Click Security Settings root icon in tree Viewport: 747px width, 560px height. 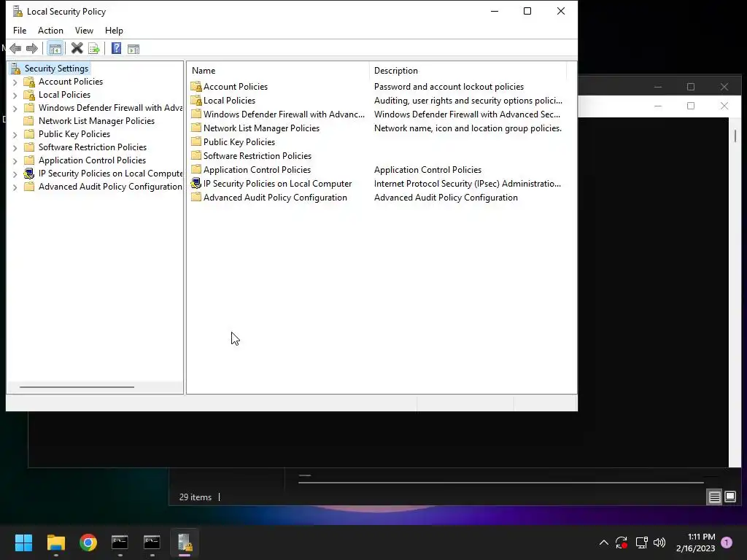tap(16, 69)
